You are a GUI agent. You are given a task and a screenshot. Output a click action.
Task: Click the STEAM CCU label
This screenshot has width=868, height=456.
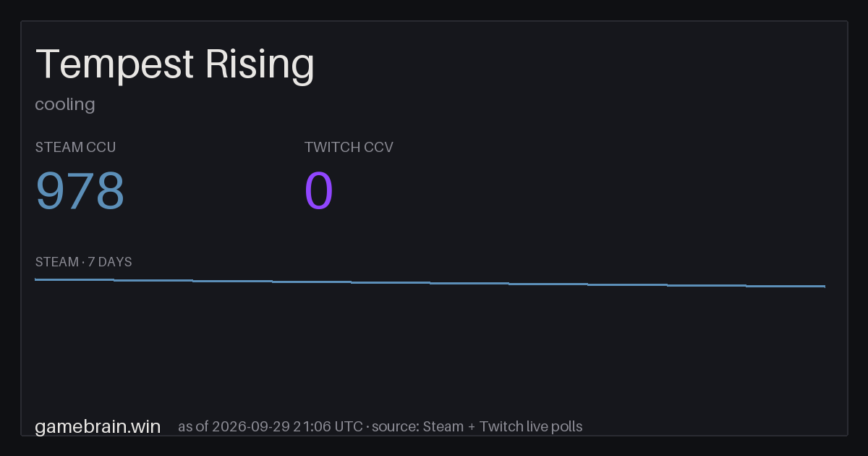click(x=75, y=147)
